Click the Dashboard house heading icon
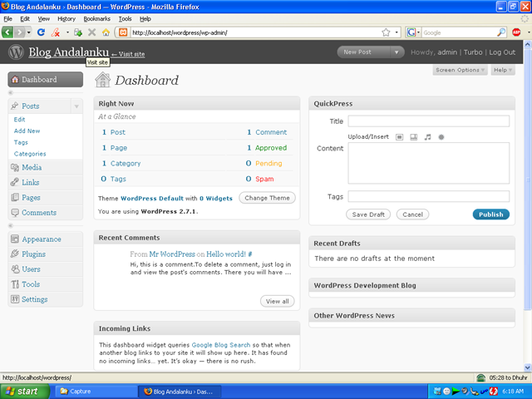 coord(102,80)
